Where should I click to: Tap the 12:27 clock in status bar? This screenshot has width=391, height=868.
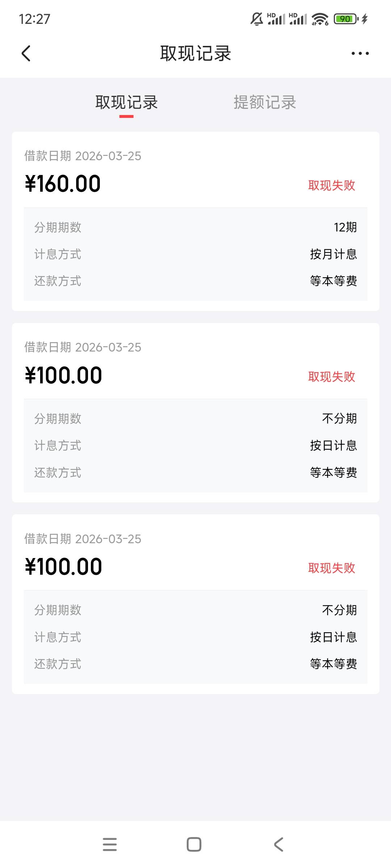tap(34, 19)
